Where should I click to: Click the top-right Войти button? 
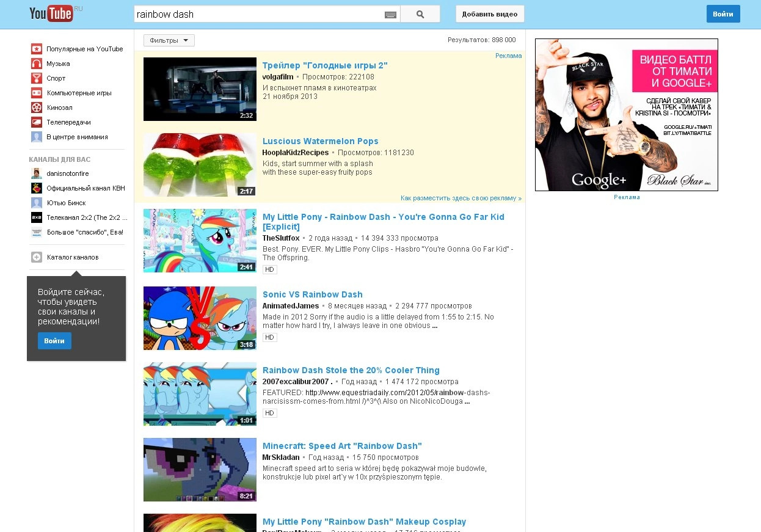click(723, 14)
